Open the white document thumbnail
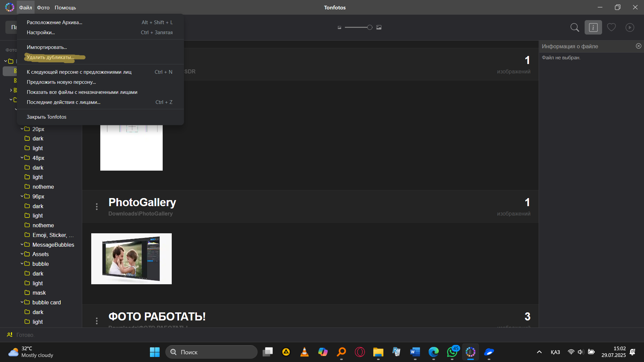644x362 pixels. click(131, 147)
